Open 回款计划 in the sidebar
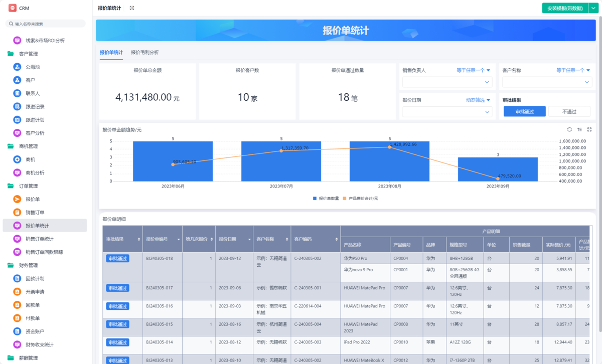This screenshot has height=364, width=602. click(45, 278)
